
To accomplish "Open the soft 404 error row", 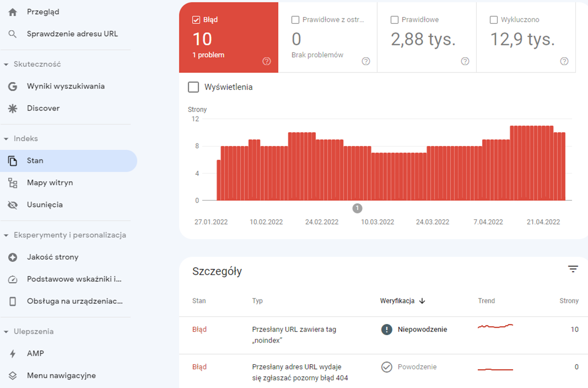I will point(383,371).
